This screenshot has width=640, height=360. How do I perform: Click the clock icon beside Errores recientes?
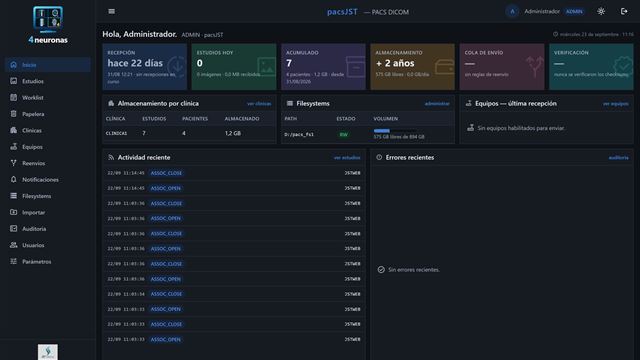pos(379,158)
